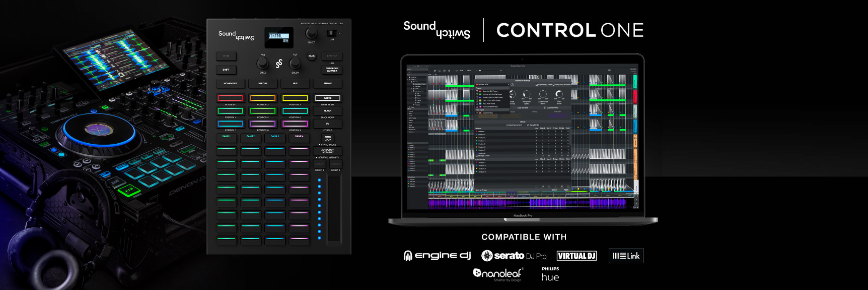Click the Nanoleaf logo

(x=498, y=274)
